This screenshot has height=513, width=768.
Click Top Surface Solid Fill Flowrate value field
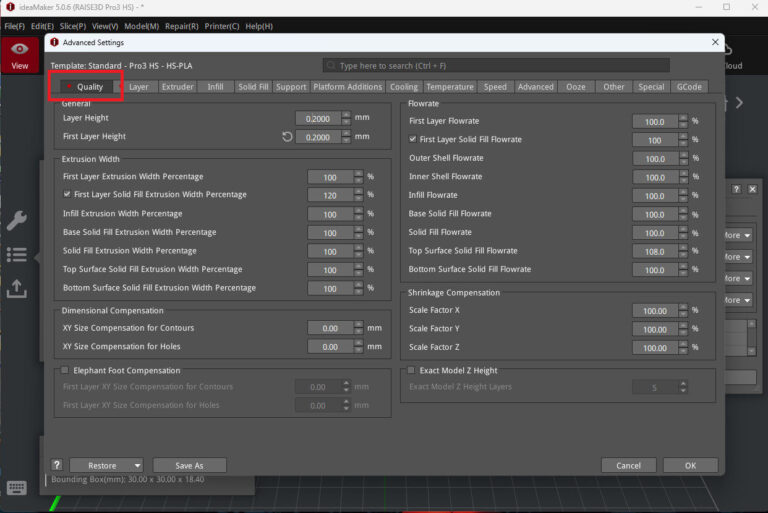655,251
